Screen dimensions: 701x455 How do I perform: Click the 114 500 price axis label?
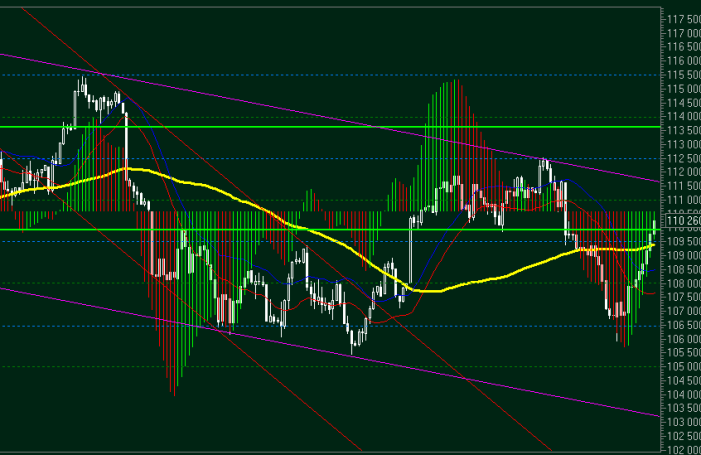tap(684, 102)
